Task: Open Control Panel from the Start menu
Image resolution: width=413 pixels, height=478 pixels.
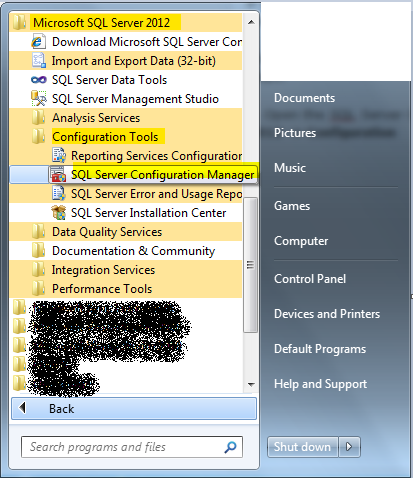Action: click(x=310, y=279)
